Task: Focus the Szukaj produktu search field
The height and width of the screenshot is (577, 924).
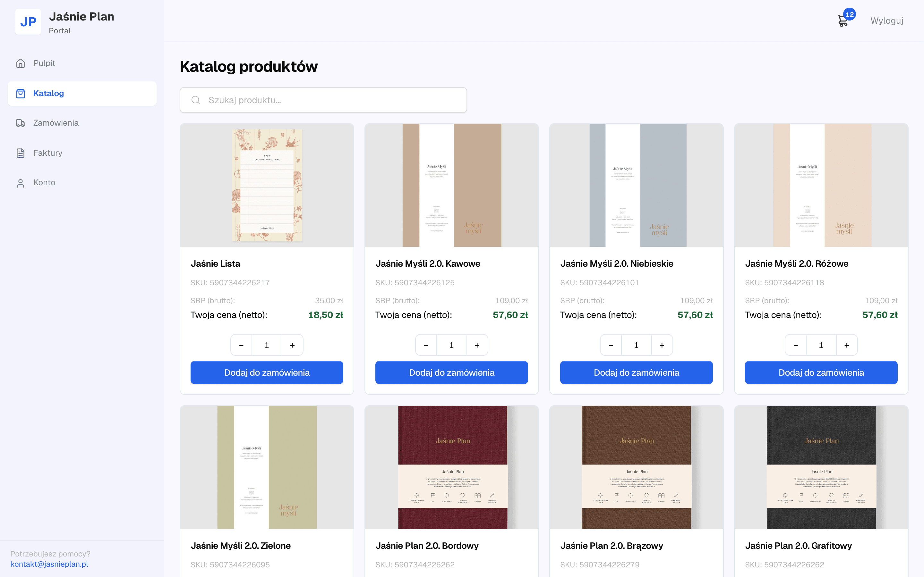Action: tap(323, 100)
